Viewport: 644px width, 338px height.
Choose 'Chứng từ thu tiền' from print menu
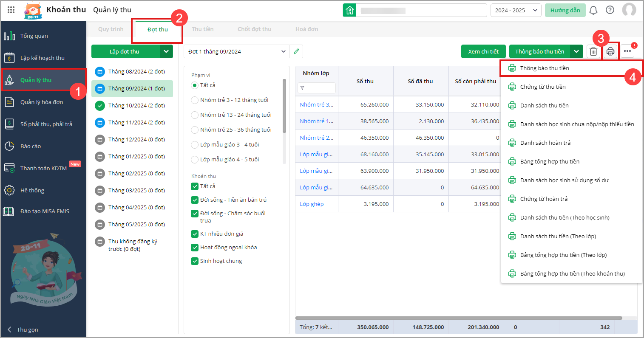pyautogui.click(x=542, y=87)
